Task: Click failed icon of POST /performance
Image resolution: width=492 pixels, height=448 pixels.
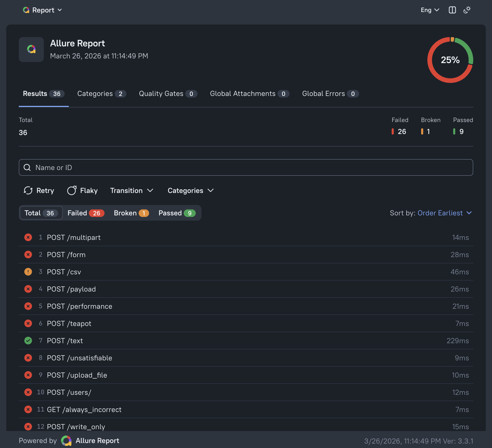Action: click(28, 306)
